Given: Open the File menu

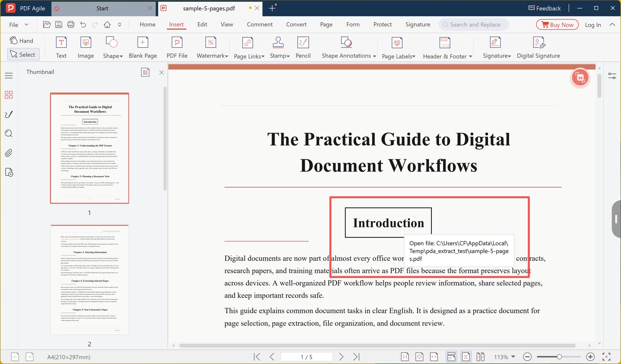Looking at the screenshot, I should 18,25.
